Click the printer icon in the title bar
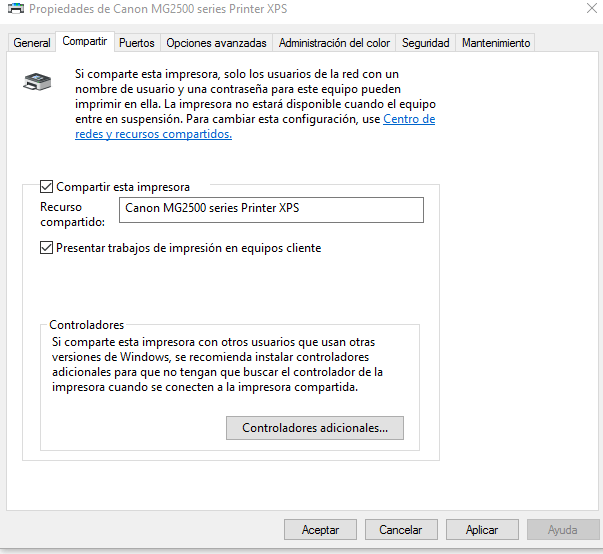This screenshot has height=554, width=603. click(x=16, y=10)
